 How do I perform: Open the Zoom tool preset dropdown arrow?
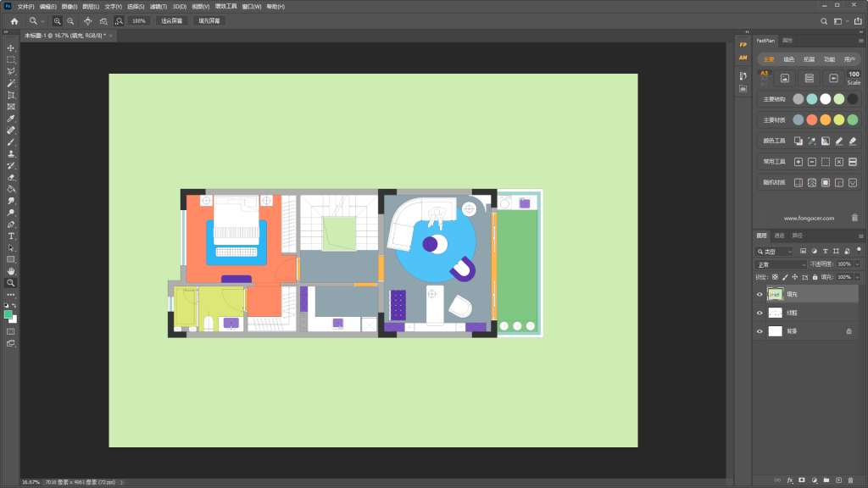click(42, 21)
